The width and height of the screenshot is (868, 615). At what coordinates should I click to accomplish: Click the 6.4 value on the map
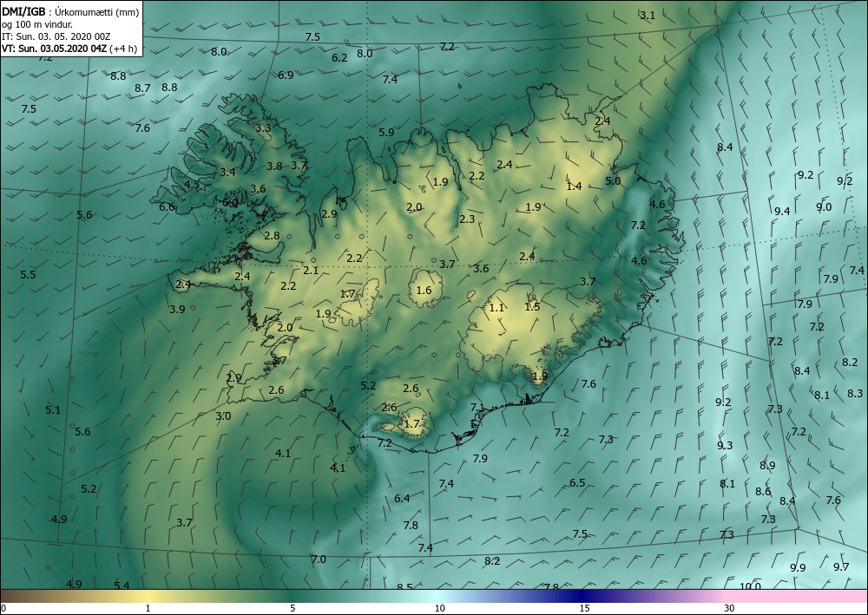point(402,498)
